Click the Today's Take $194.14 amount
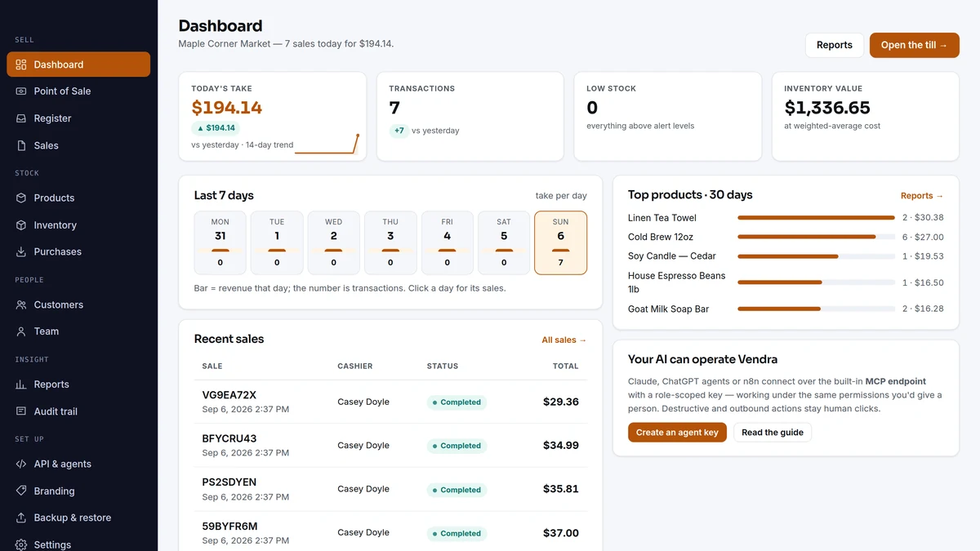 [227, 108]
